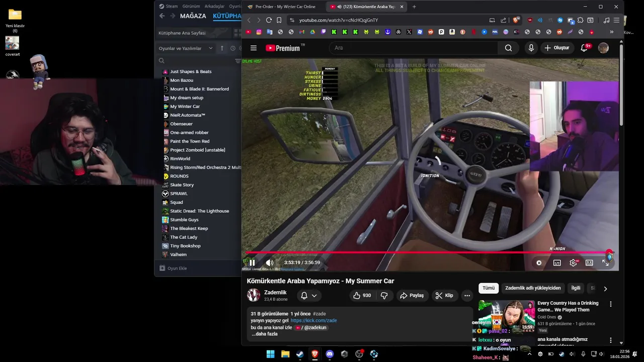
Task: Select 'Zademlik adlı yükleyiciden' chip
Action: [533, 288]
